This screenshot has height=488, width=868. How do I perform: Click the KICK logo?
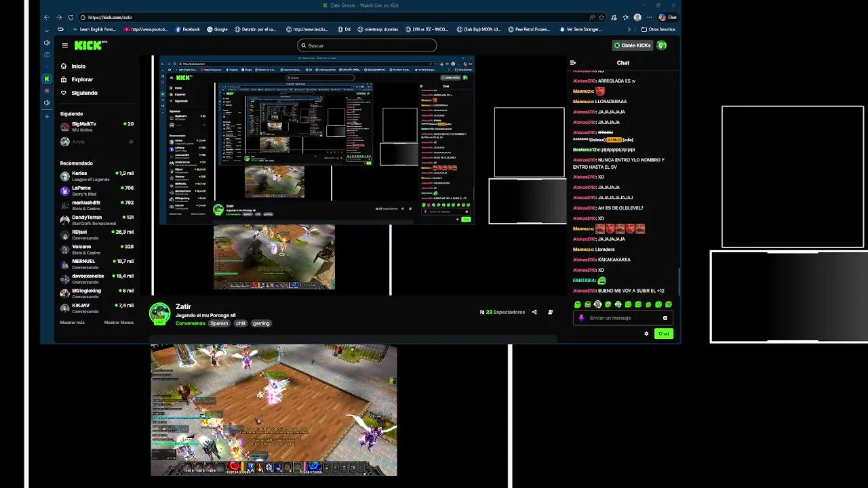click(x=90, y=45)
